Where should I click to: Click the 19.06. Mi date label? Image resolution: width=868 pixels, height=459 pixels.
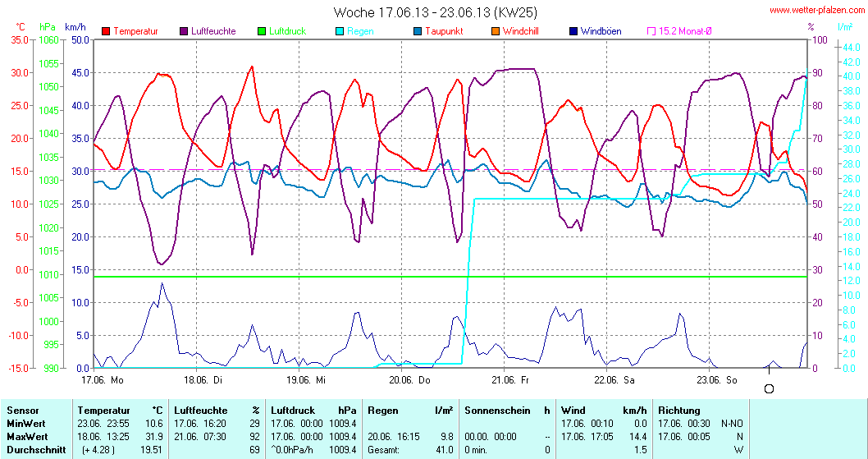coord(306,380)
